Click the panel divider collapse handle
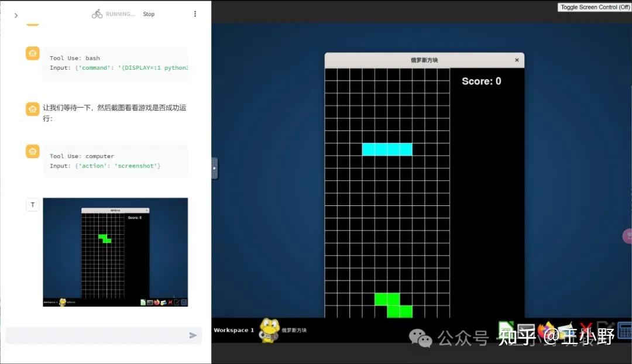The width and height of the screenshot is (632, 364). 214,168
